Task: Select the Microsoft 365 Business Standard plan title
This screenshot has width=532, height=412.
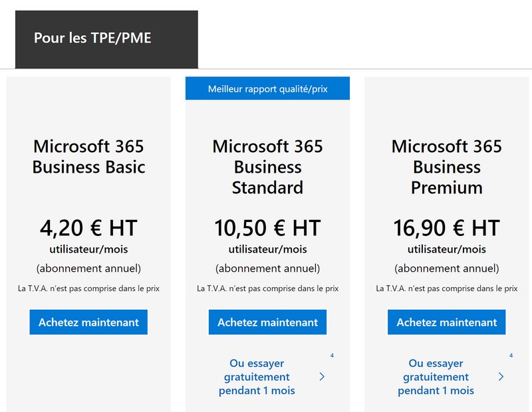Action: pos(267,167)
